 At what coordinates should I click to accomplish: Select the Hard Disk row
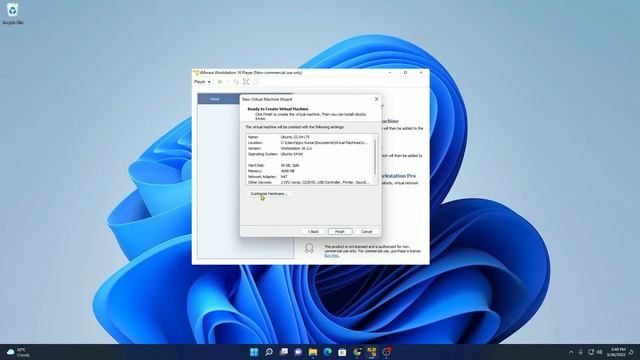309,165
